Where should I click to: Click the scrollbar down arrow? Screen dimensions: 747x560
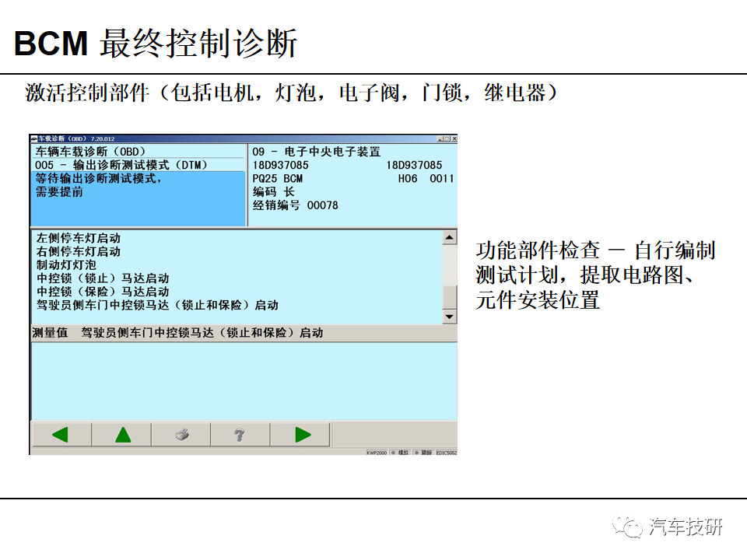coord(450,316)
